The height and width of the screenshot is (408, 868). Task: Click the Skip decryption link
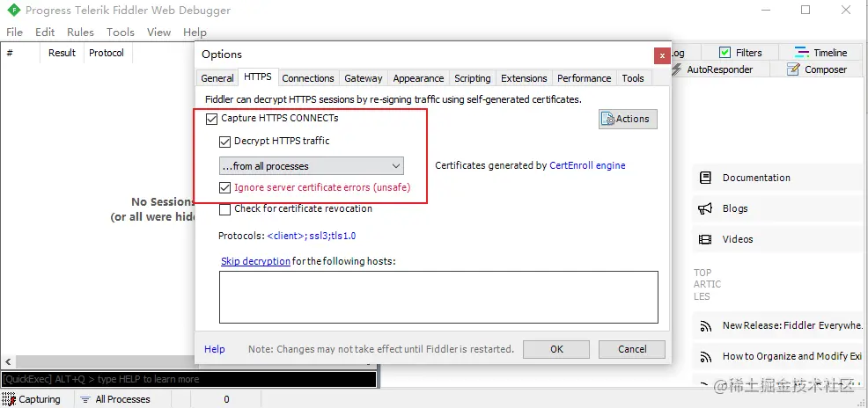(255, 261)
